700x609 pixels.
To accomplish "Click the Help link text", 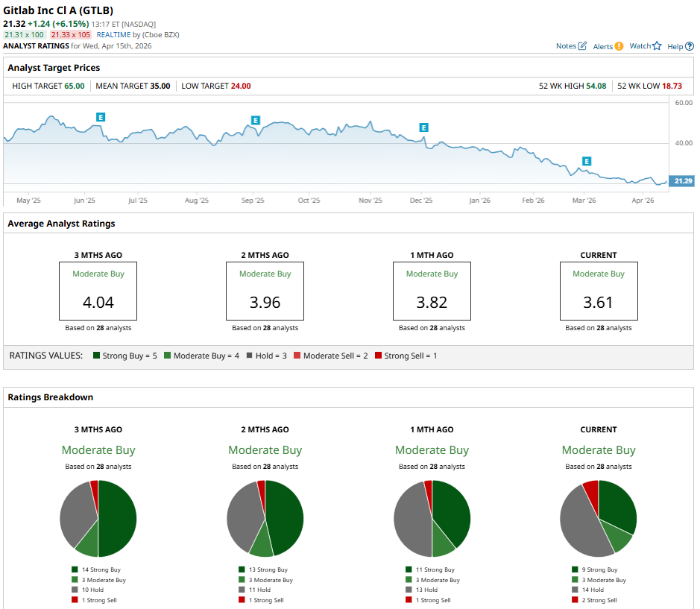I will (675, 46).
